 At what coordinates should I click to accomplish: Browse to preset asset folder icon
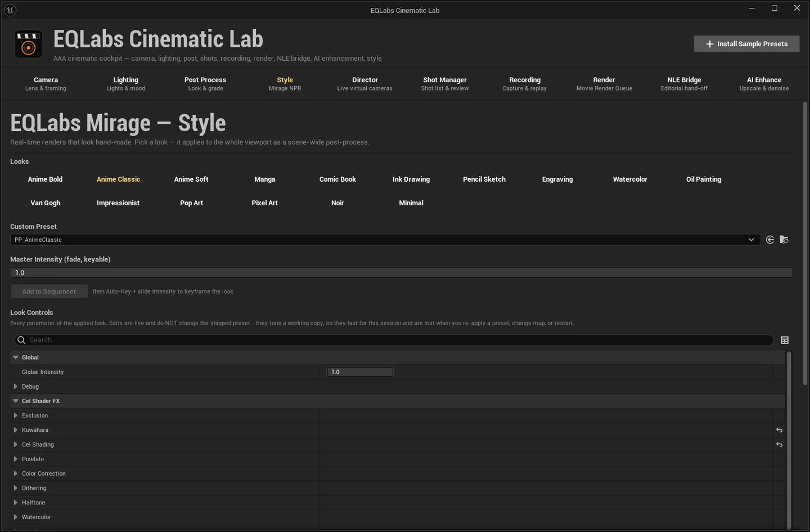tap(784, 240)
